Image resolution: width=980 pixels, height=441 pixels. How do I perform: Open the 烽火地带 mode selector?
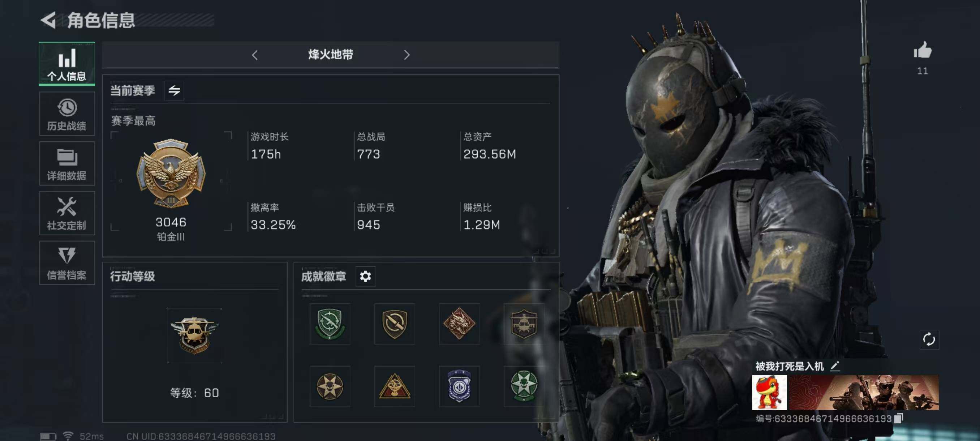[331, 55]
